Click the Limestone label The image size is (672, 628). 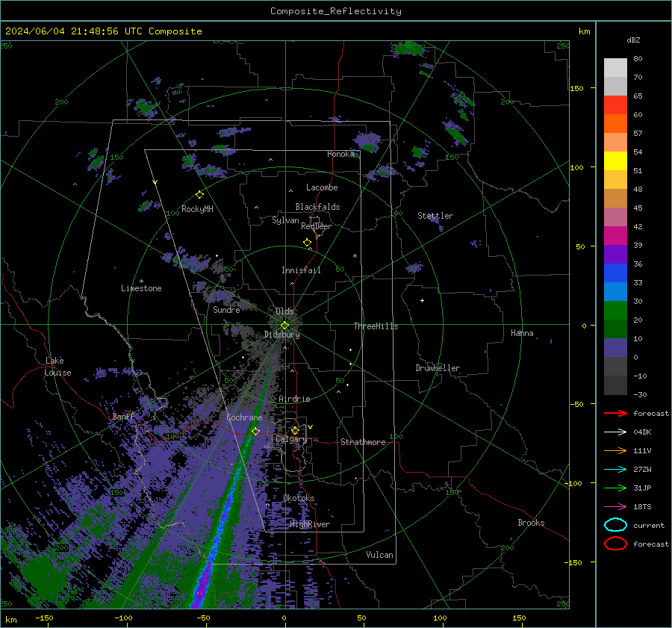tap(141, 288)
